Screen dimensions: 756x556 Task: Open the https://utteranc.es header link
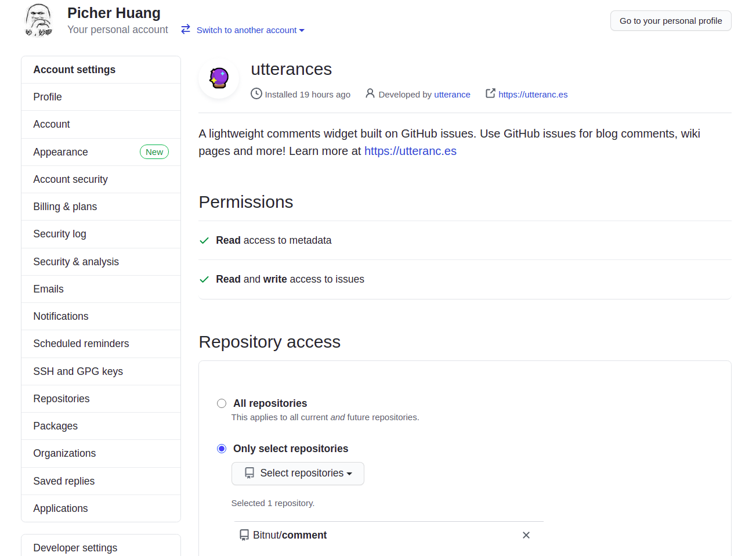point(533,95)
